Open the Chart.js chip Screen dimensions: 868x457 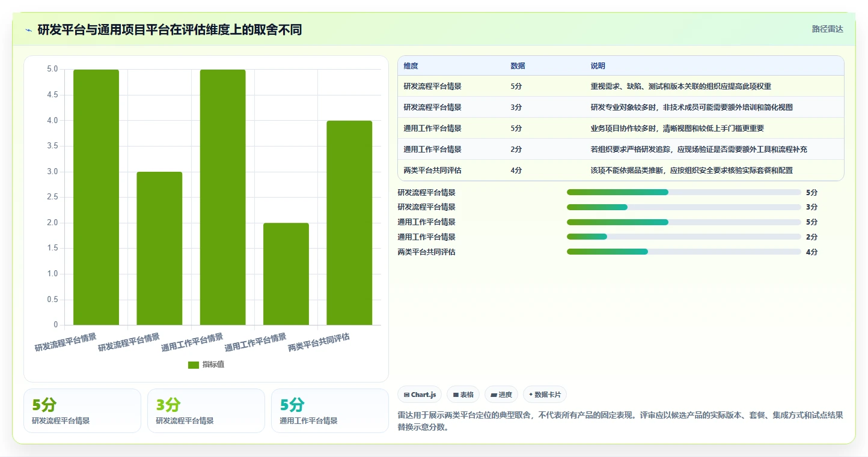pyautogui.click(x=420, y=395)
